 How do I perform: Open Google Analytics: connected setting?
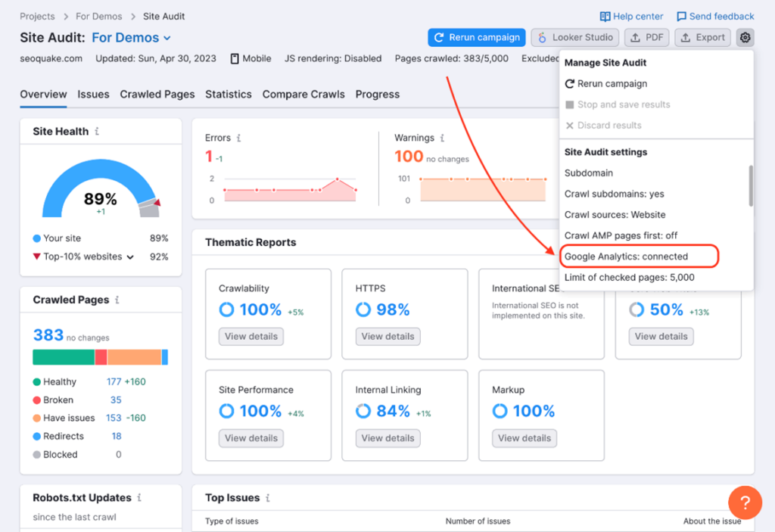639,257
